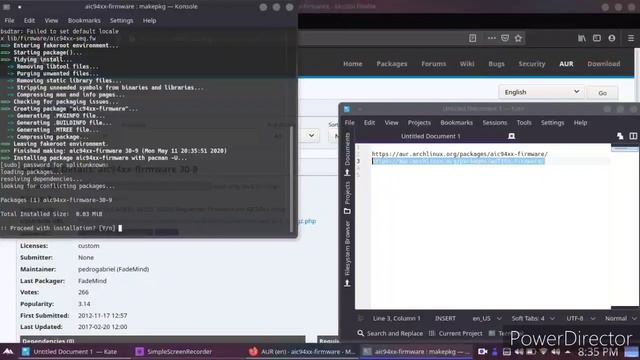
Task: Open Konsole Bookmarks menu
Action: pos(84,20)
